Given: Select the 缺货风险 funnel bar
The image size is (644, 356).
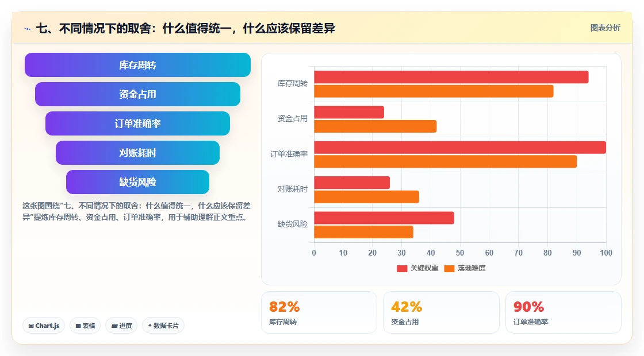Looking at the screenshot, I should coord(137,182).
